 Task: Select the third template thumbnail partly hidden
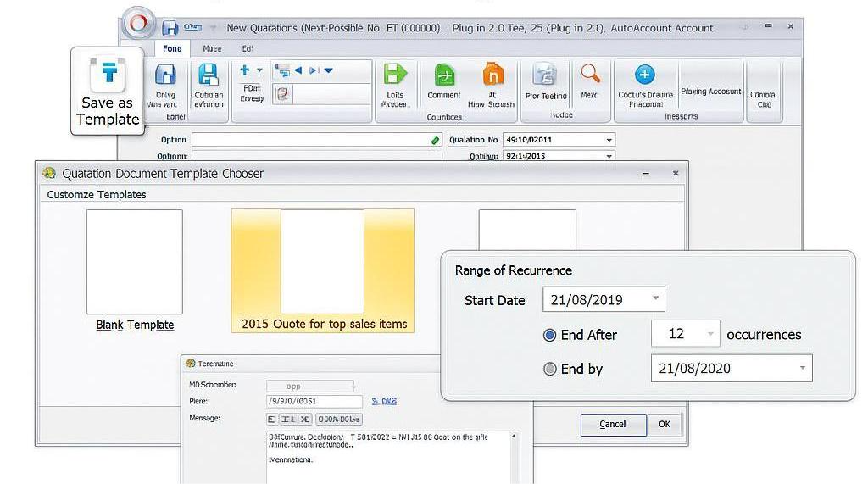(527, 230)
